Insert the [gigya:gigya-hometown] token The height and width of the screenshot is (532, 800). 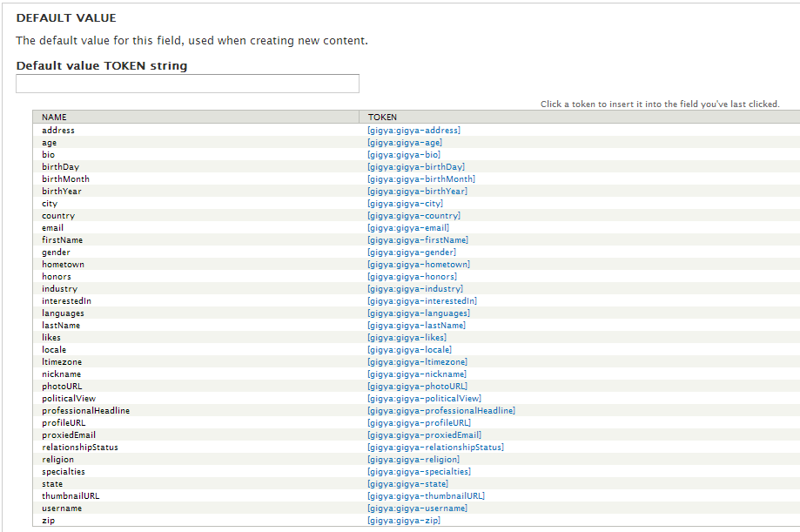point(419,265)
